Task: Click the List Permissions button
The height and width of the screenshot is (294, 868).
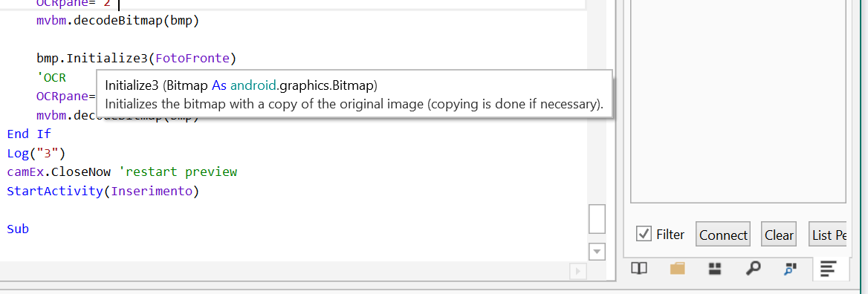Action: click(x=829, y=235)
